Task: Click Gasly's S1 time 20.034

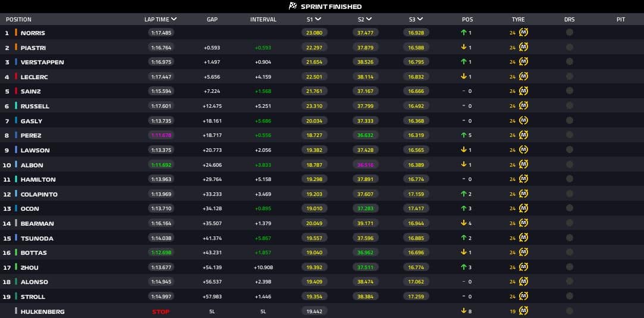Action: pos(314,120)
